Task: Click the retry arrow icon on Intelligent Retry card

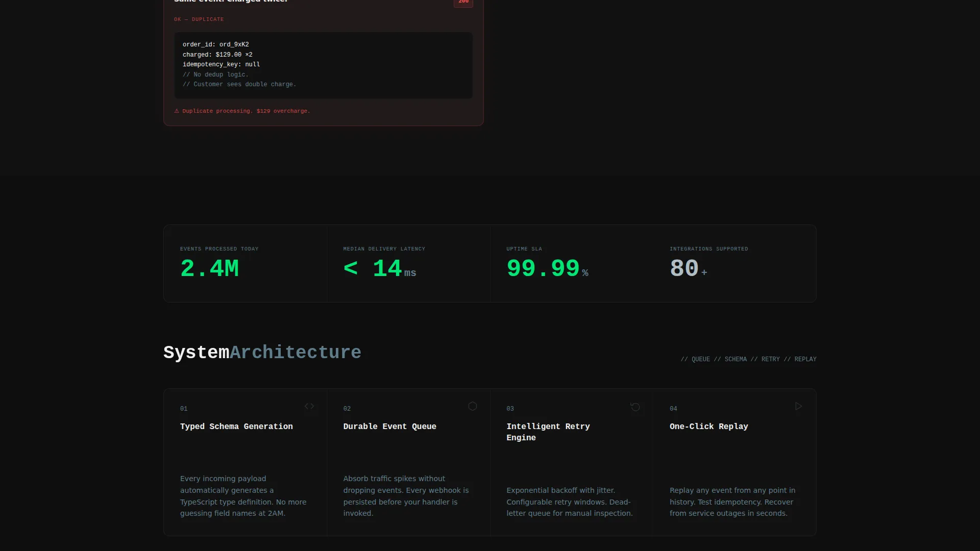Action: (635, 407)
